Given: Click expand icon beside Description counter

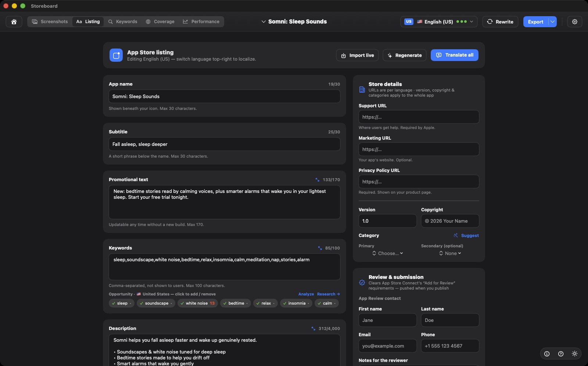Looking at the screenshot, I should [x=313, y=329].
